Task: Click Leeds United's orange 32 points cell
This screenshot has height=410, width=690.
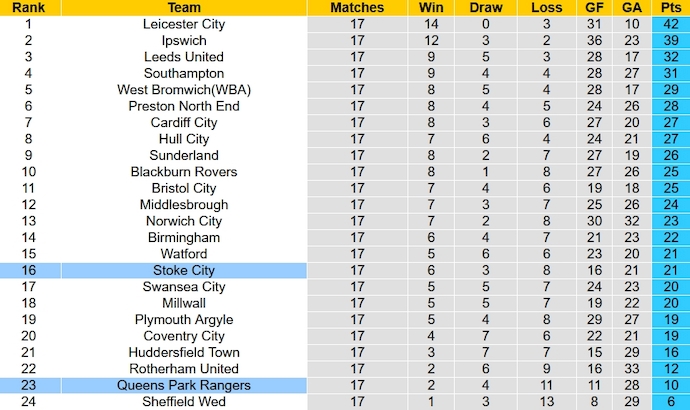Action: (x=670, y=56)
